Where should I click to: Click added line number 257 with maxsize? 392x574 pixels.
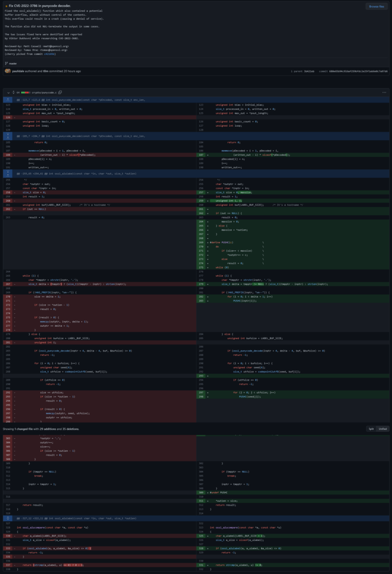coord(200,192)
